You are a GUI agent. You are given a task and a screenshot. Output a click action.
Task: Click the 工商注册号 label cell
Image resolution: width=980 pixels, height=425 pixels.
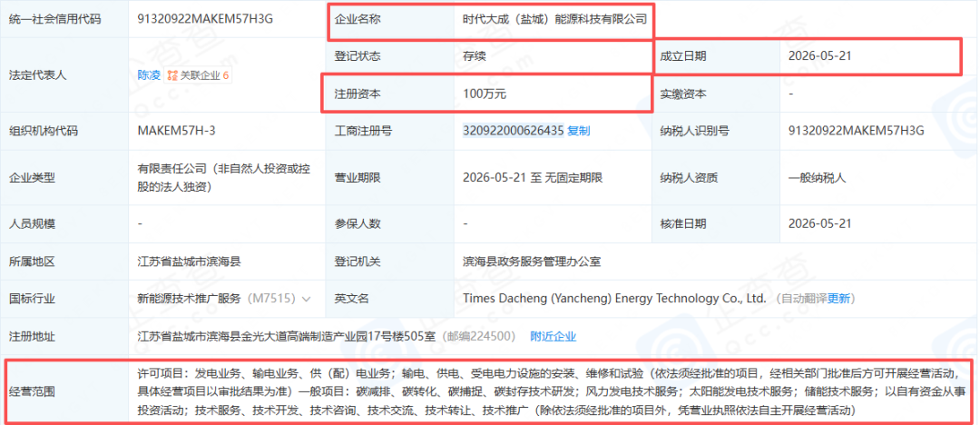coord(390,131)
